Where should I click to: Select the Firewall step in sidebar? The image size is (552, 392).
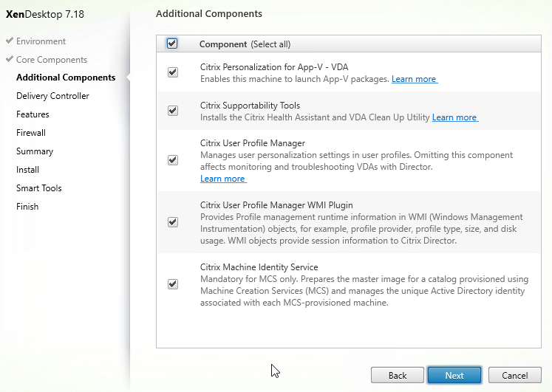tap(31, 133)
